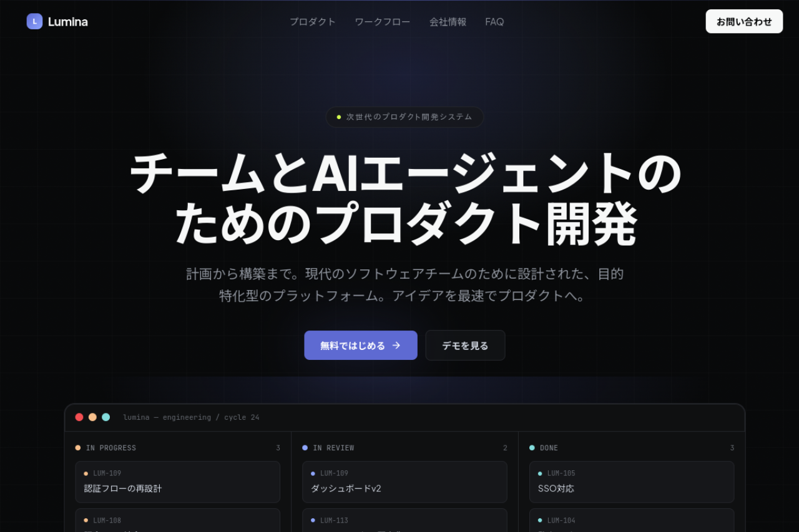The image size is (799, 532).
Task: Click the LUM-104 issue ID
Action: coord(561,520)
